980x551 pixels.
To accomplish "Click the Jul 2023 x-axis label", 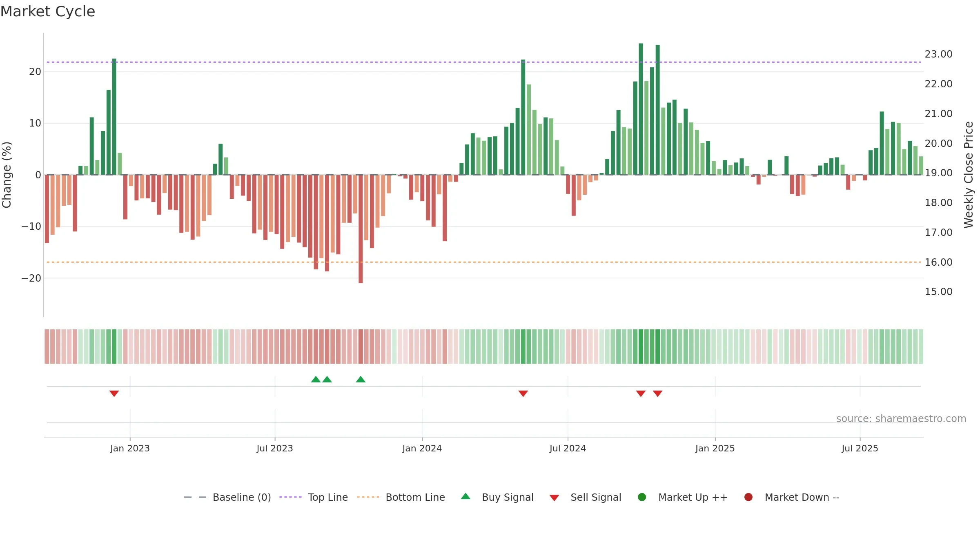I will click(x=275, y=449).
